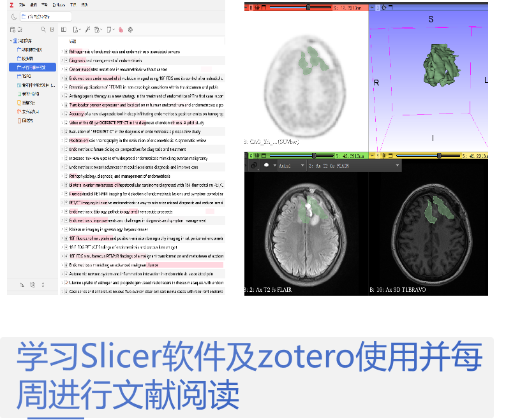Click the pin icon in the 3D view bar
The height and width of the screenshot is (420, 506).
[x=372, y=7]
